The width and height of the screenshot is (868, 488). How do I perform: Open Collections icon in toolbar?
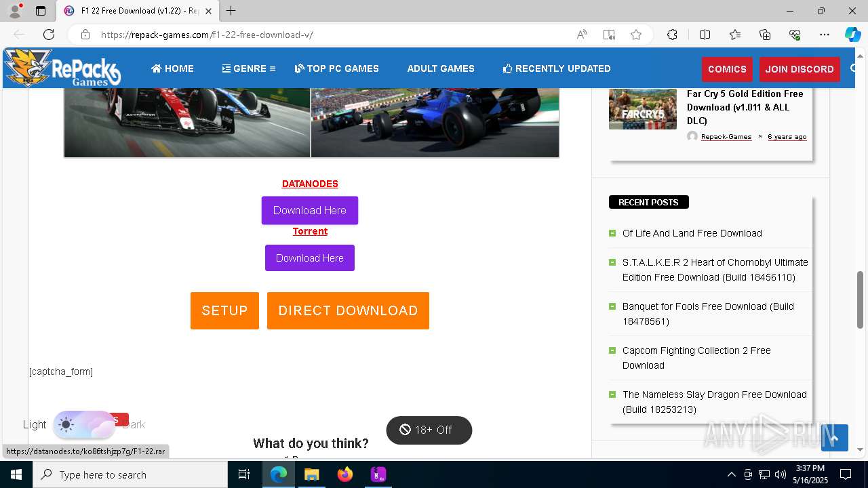click(x=765, y=35)
